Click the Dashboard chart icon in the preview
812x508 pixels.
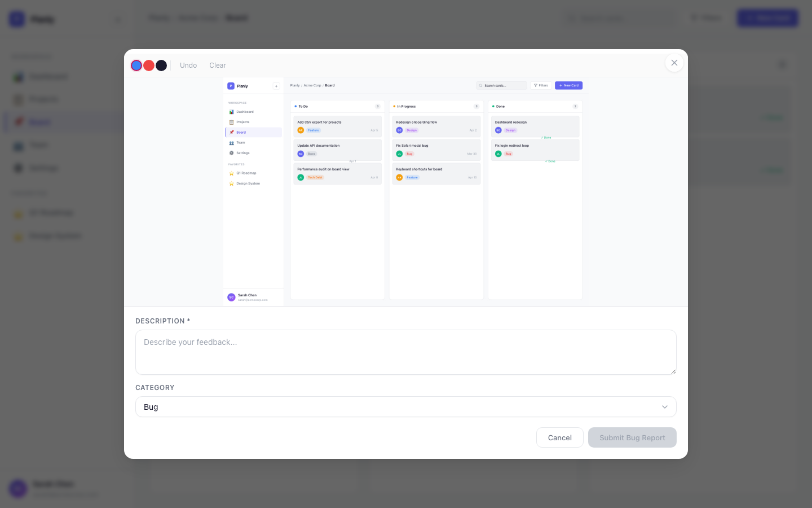(x=232, y=112)
